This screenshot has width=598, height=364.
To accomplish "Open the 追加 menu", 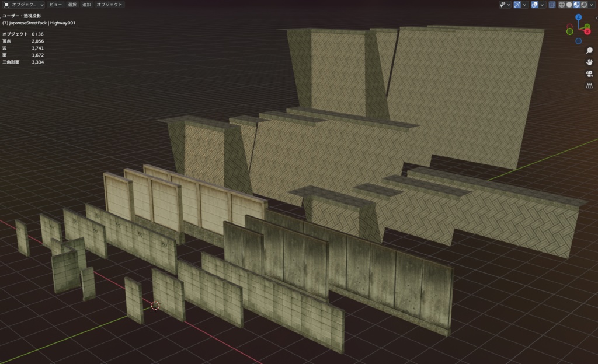I will pos(86,5).
